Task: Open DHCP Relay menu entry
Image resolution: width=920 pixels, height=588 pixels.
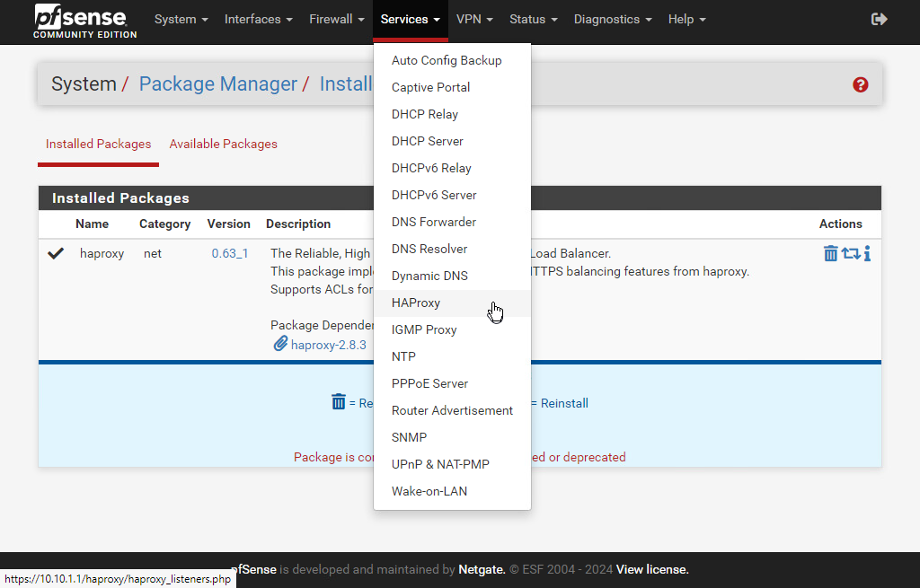Action: [x=452, y=114]
